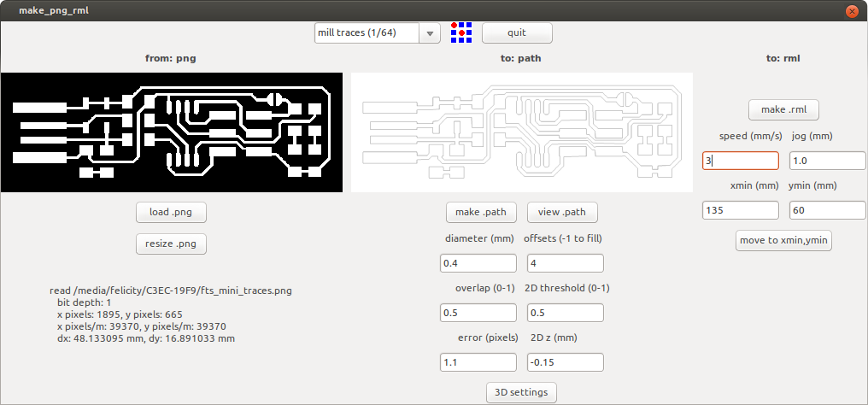Click the 'diameter (mm)' label
This screenshot has height=405, width=868.
pyautogui.click(x=478, y=239)
